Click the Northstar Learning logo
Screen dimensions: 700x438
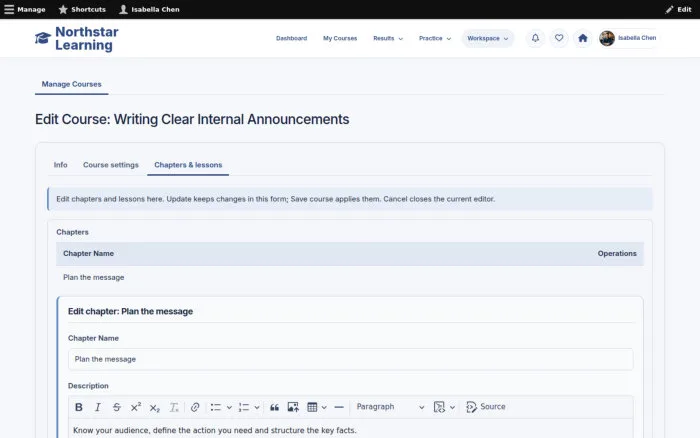tap(77, 38)
